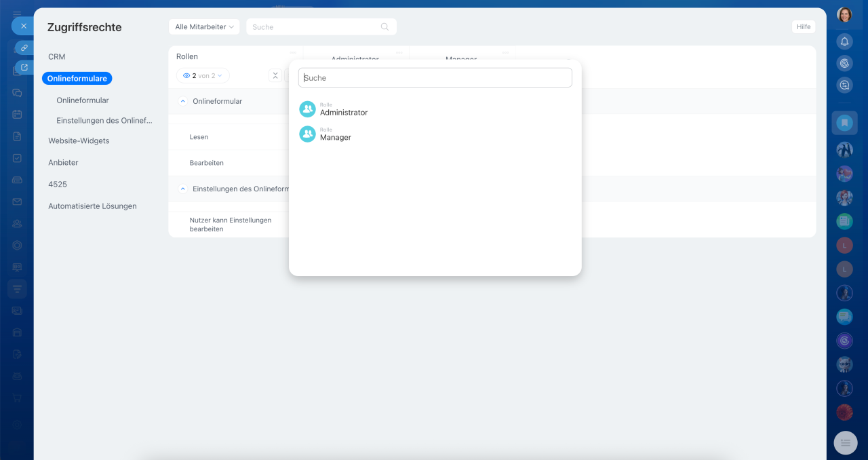The width and height of the screenshot is (868, 460).
Task: Select the Administrator role in the list
Action: [x=343, y=110]
